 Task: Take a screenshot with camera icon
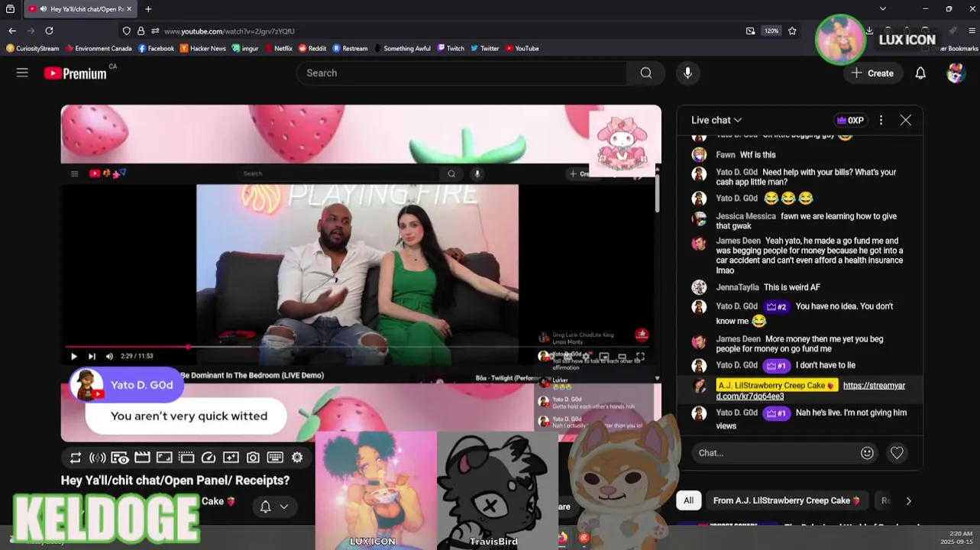pos(253,458)
